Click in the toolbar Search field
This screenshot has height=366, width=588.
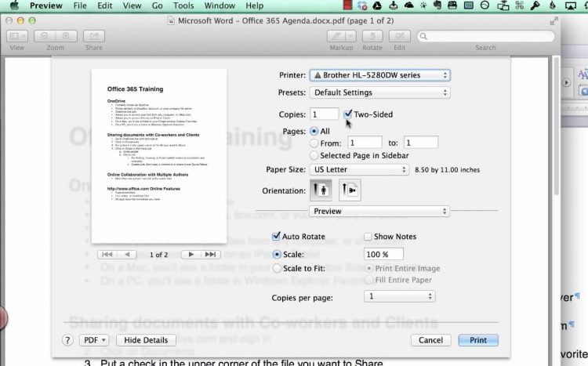click(x=485, y=36)
